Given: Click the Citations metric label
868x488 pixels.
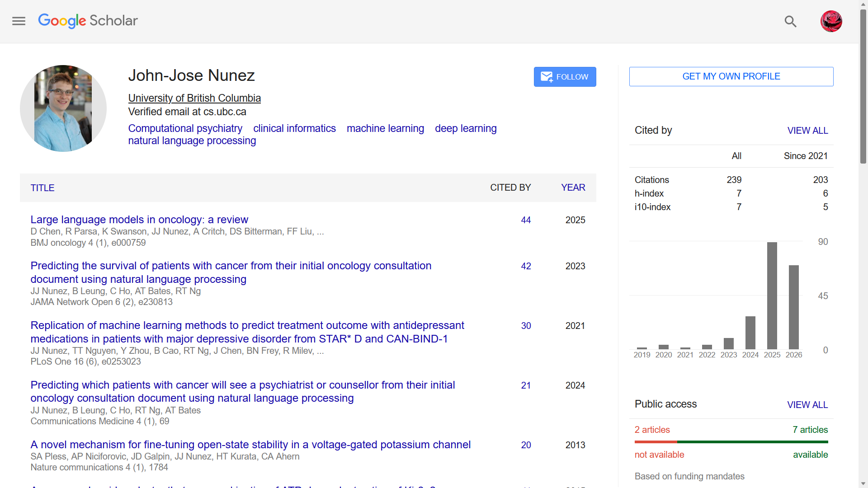Looking at the screenshot, I should click(x=651, y=180).
